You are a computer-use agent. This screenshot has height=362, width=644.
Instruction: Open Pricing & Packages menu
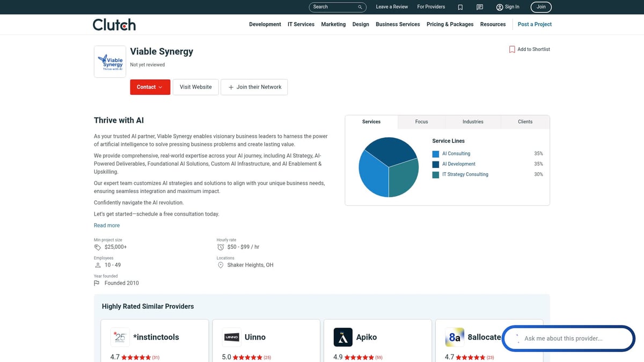[x=450, y=25]
